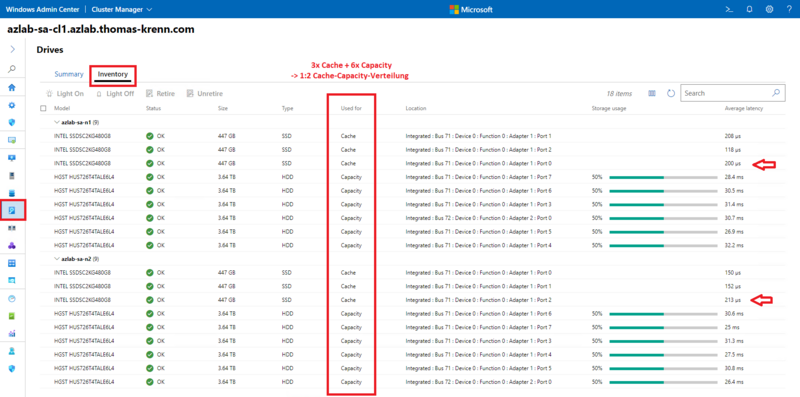Screen dimensions: 800x397
Task: Click storage usage bar in the 27.5 ms row
Action: coord(663,354)
